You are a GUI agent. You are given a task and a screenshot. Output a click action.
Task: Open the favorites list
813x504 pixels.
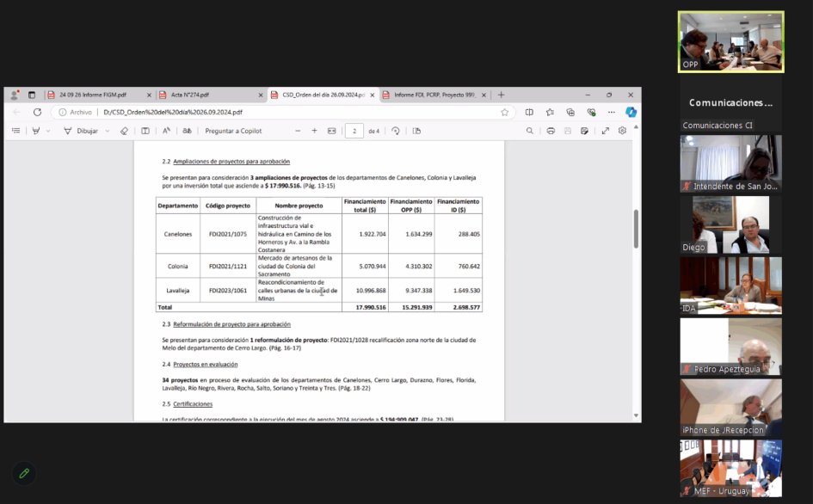pos(550,112)
